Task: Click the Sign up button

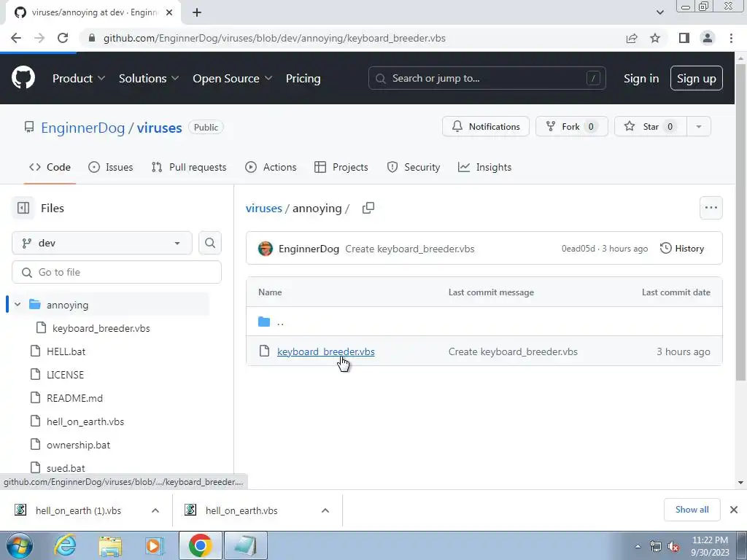Action: pos(696,78)
